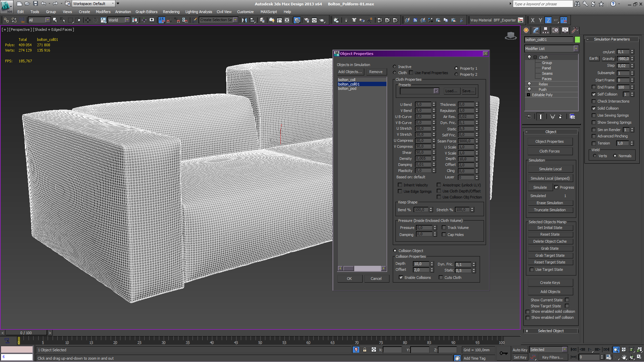Image resolution: width=644 pixels, height=362 pixels.
Task: Toggle Enable Collisions checkbox
Action: [x=401, y=278]
